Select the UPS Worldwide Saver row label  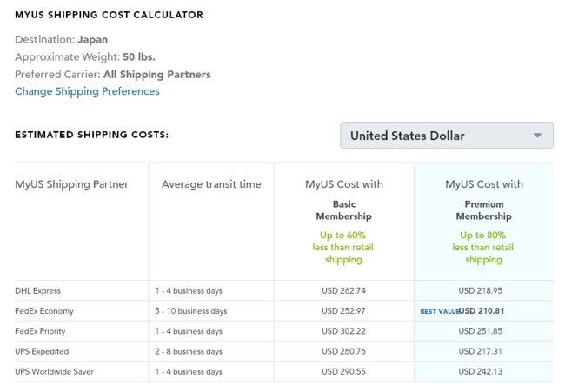click(x=54, y=372)
